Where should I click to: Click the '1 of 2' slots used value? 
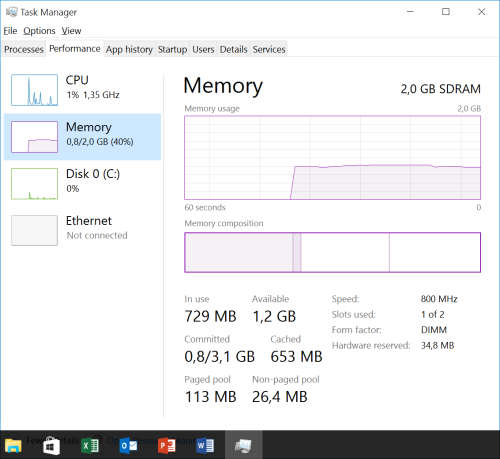[432, 314]
